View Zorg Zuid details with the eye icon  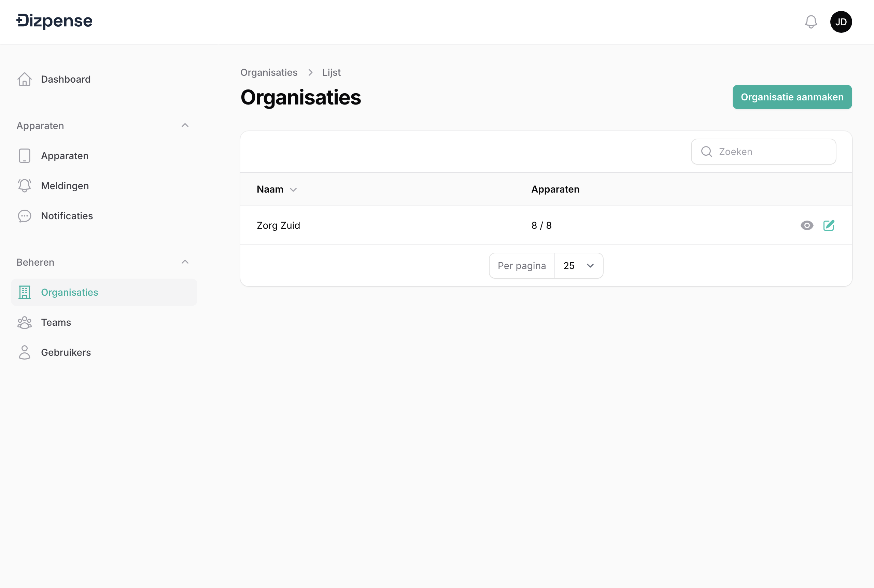(x=807, y=225)
